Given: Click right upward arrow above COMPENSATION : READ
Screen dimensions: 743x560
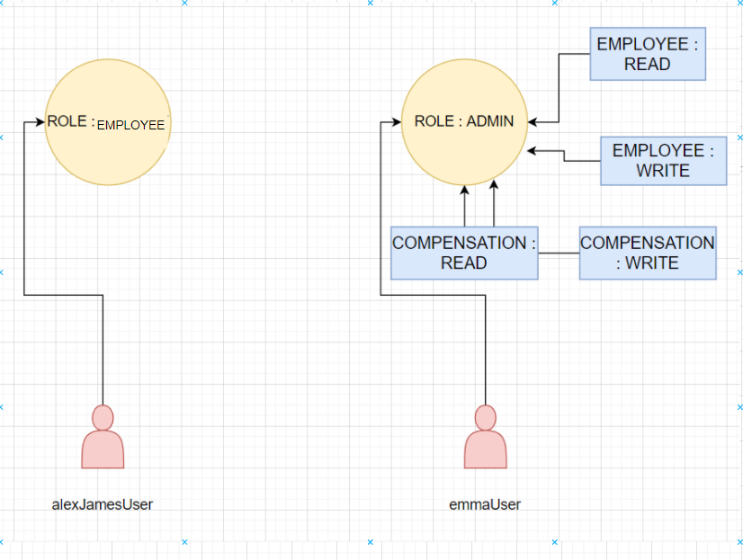Looking at the screenshot, I should coord(494,205).
